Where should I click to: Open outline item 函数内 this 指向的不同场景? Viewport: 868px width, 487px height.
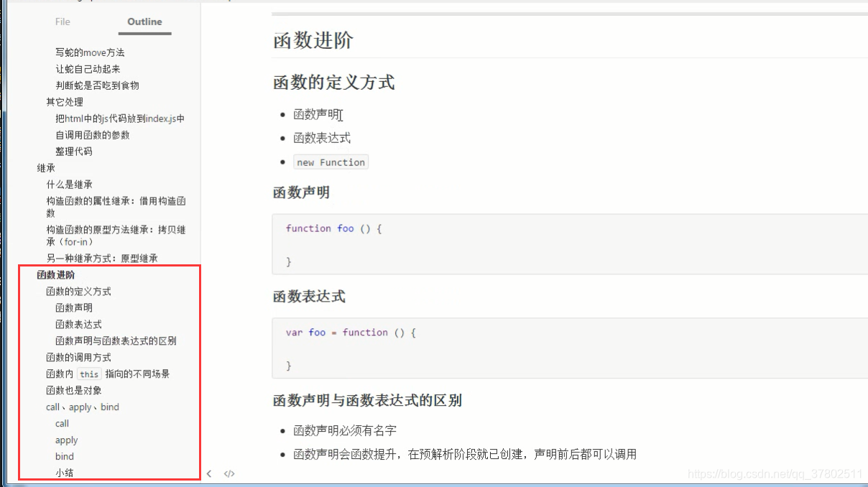point(108,374)
